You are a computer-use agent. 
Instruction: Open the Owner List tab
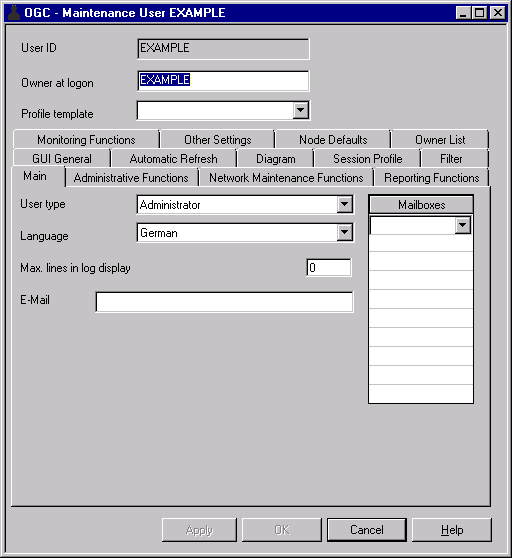(x=440, y=140)
